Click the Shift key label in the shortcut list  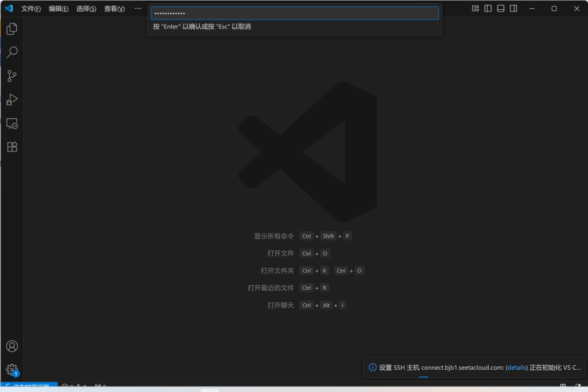[x=328, y=236]
